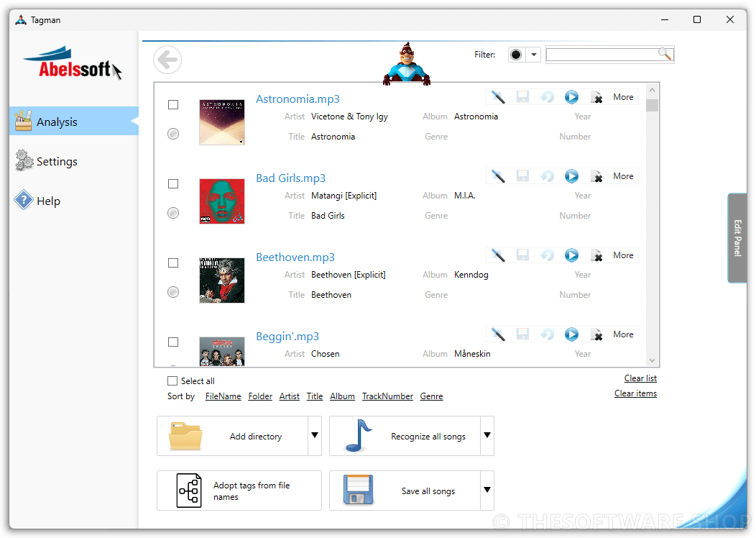The image size is (756, 538).
Task: Click the Save all songs button
Action: [x=405, y=491]
